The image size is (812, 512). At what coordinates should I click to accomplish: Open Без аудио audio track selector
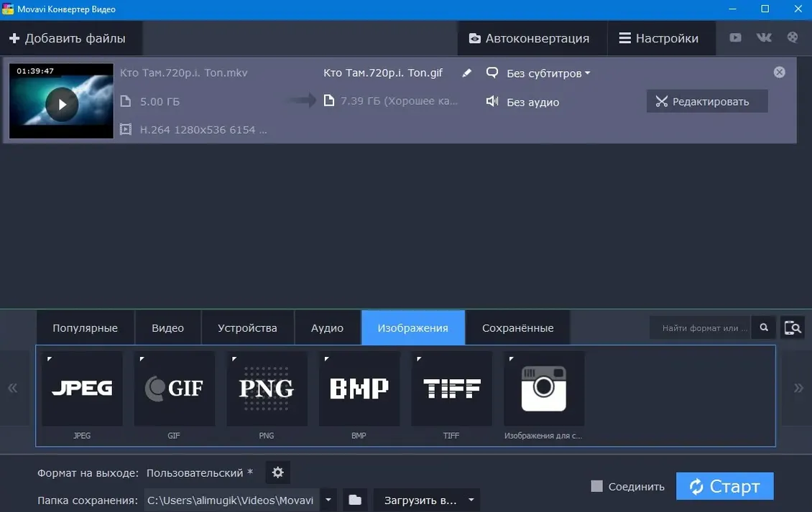tap(533, 103)
